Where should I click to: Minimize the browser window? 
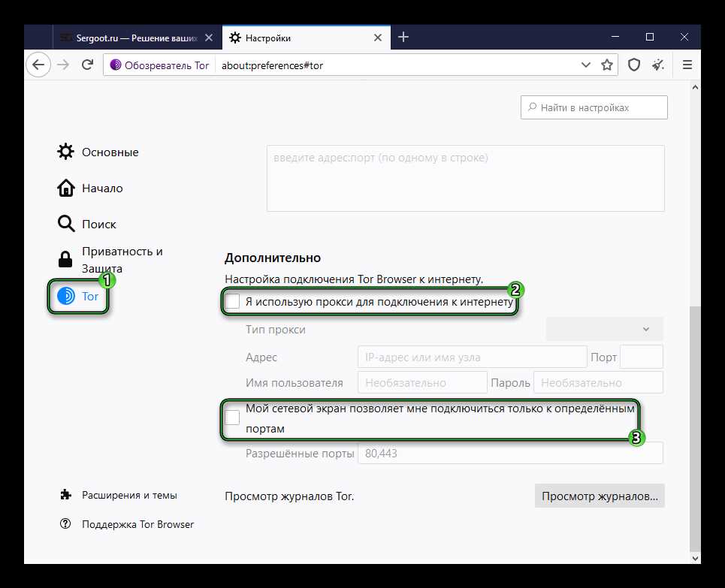click(x=615, y=37)
